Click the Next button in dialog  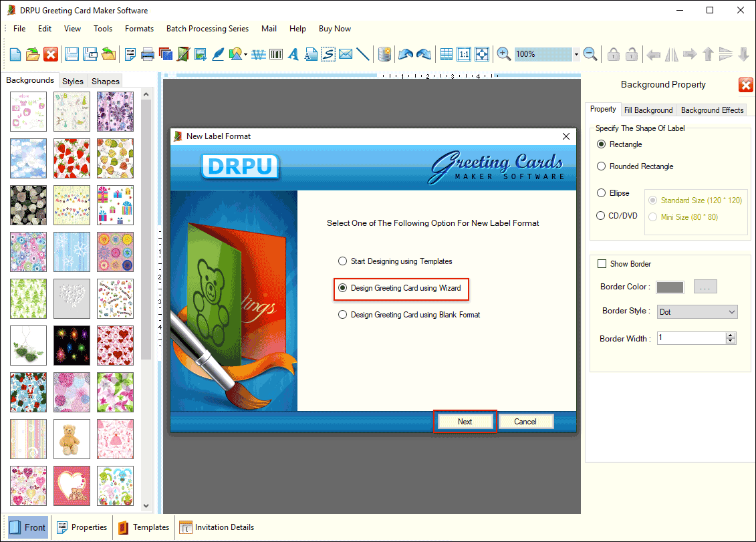[x=465, y=422]
